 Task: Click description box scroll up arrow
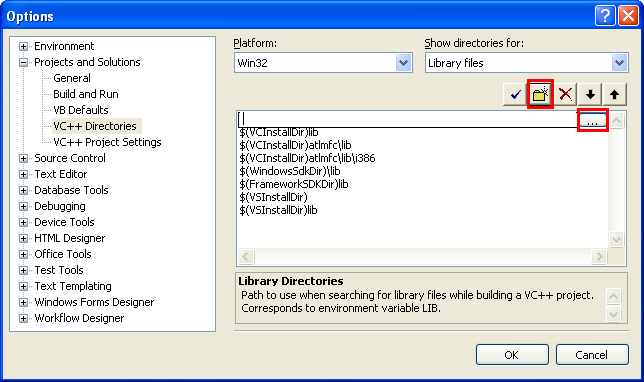click(x=614, y=296)
